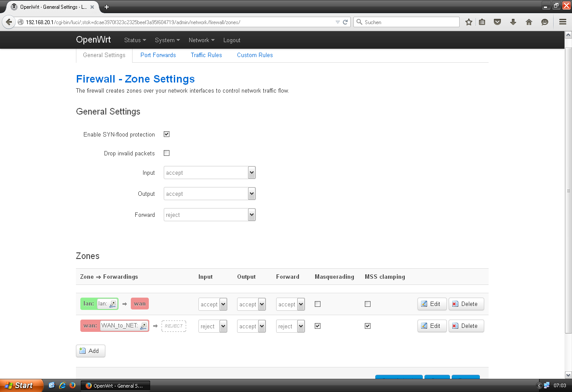This screenshot has width=572, height=392.
Task: Open a new browser tab with plus icon
Action: coord(107,7)
